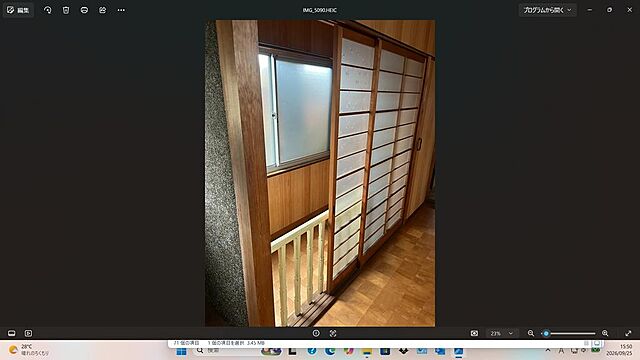
Task: Close the Photos window
Action: [x=629, y=10]
